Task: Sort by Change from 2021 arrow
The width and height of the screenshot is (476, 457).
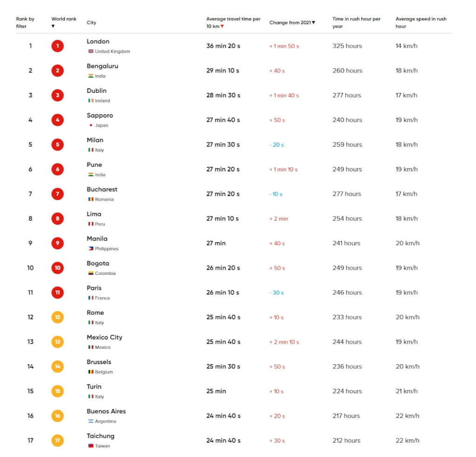Action: tap(313, 23)
